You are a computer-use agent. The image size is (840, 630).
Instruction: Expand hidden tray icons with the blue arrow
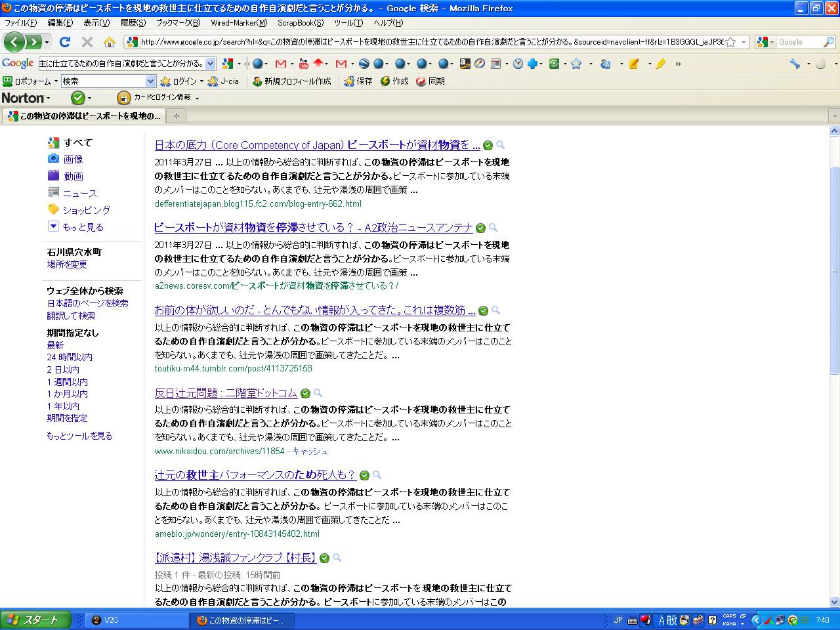[x=756, y=620]
